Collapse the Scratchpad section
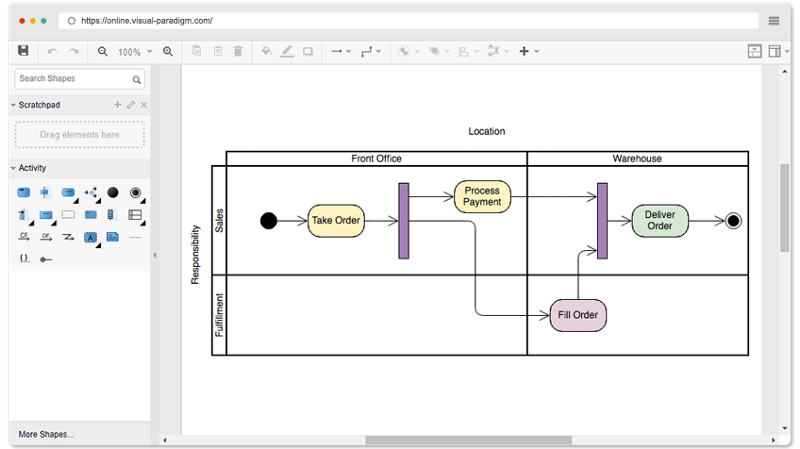Image resolution: width=800 pixels, height=449 pixels. pyautogui.click(x=14, y=105)
